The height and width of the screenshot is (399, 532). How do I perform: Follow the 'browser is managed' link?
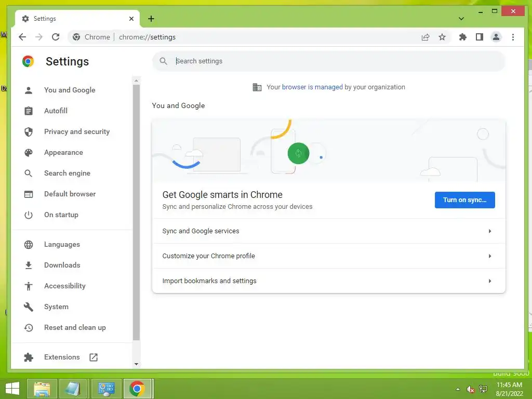click(312, 87)
